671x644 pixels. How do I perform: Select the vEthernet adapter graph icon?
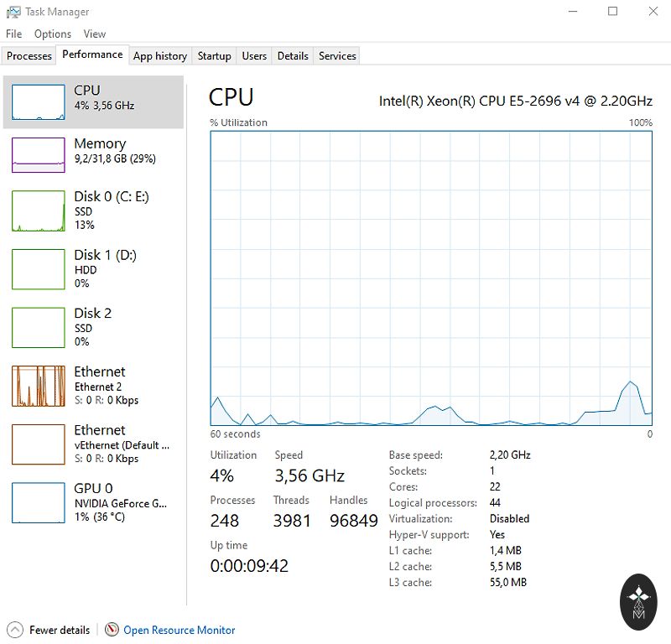point(38,444)
